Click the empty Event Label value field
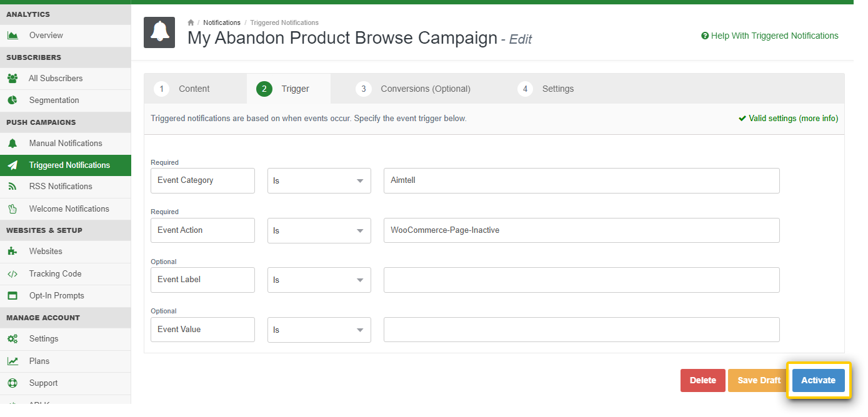868x417 pixels. point(581,280)
